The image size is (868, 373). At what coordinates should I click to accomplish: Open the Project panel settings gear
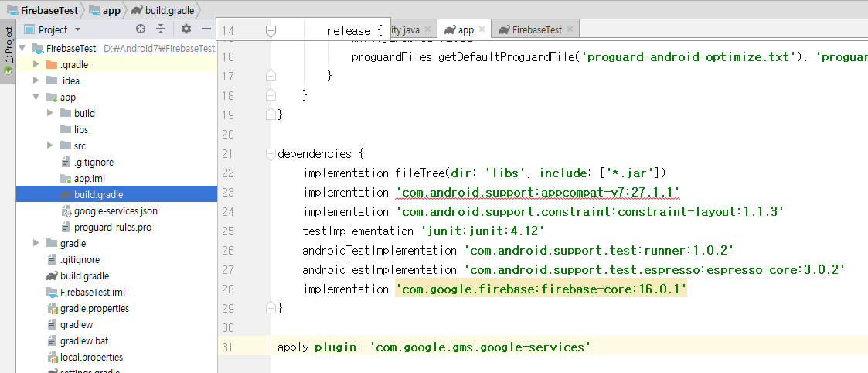pyautogui.click(x=186, y=29)
